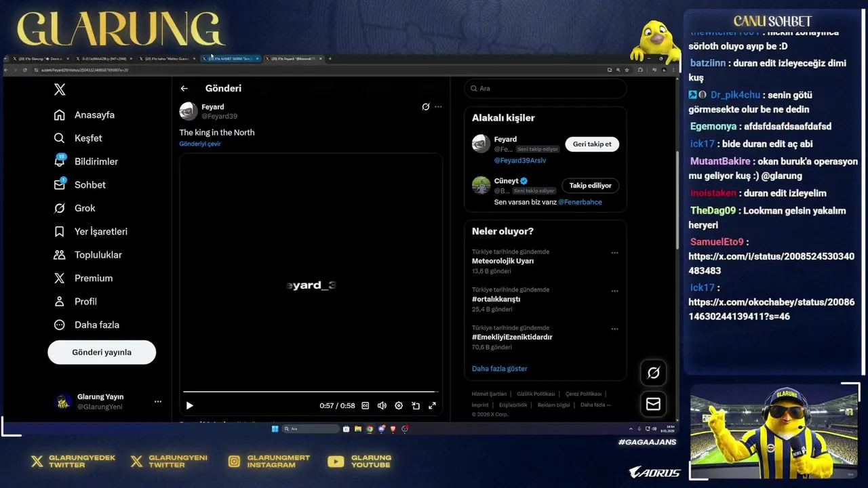Click the Glarung Yayın profile avatar

[x=63, y=402]
